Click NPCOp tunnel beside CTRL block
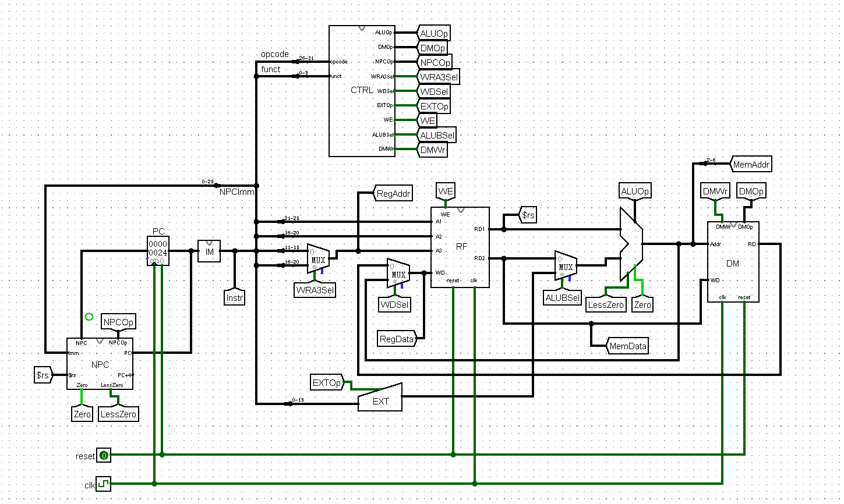The image size is (844, 504). [435, 62]
